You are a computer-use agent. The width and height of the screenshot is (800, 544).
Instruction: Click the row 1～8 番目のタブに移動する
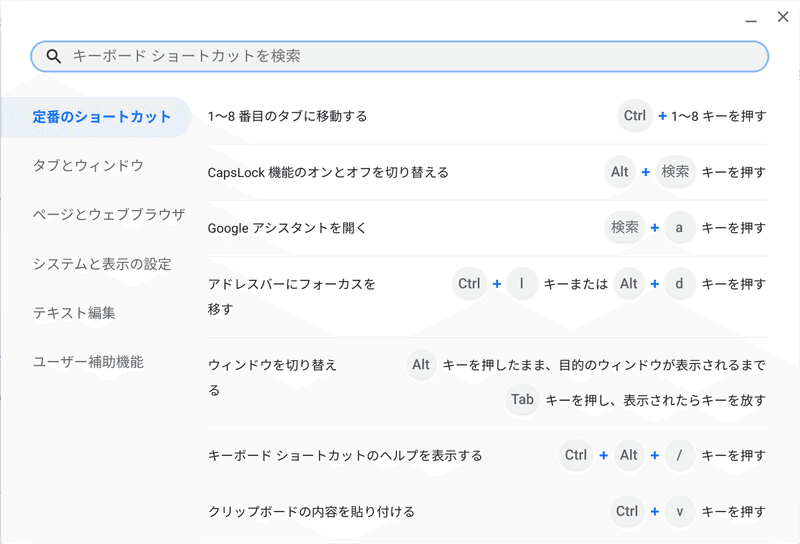pos(487,116)
